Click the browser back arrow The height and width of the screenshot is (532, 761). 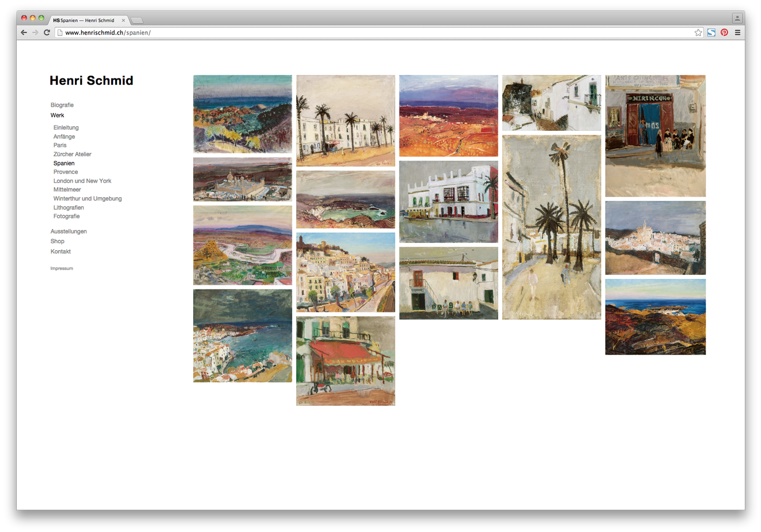(x=24, y=33)
